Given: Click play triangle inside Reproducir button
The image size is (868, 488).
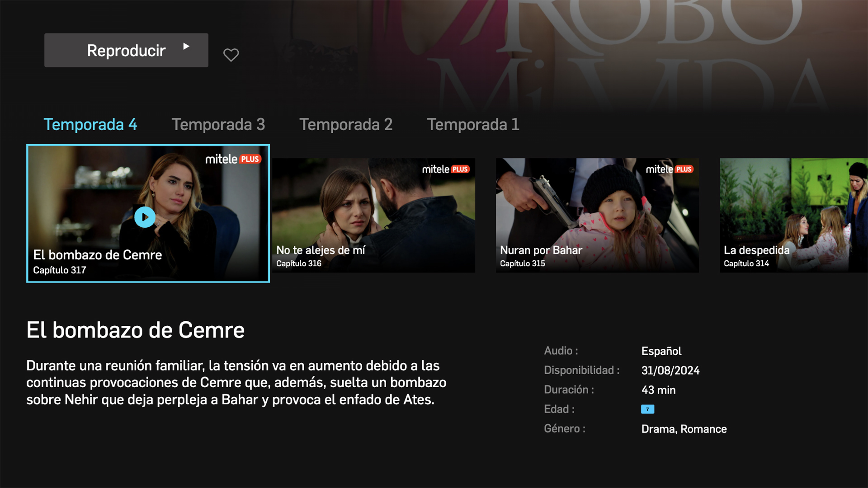Looking at the screenshot, I should 186,46.
